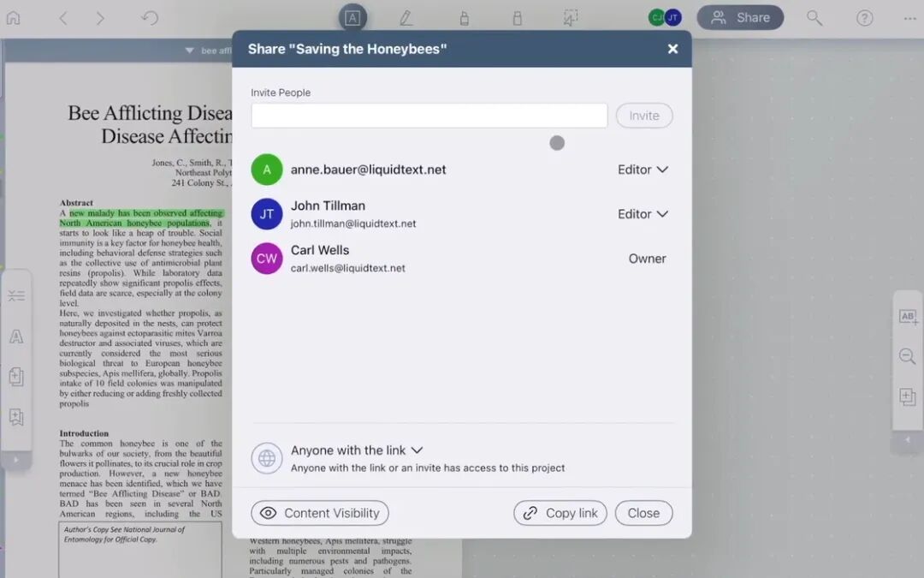Change John Tillman's Editor role dropdown

pyautogui.click(x=643, y=214)
